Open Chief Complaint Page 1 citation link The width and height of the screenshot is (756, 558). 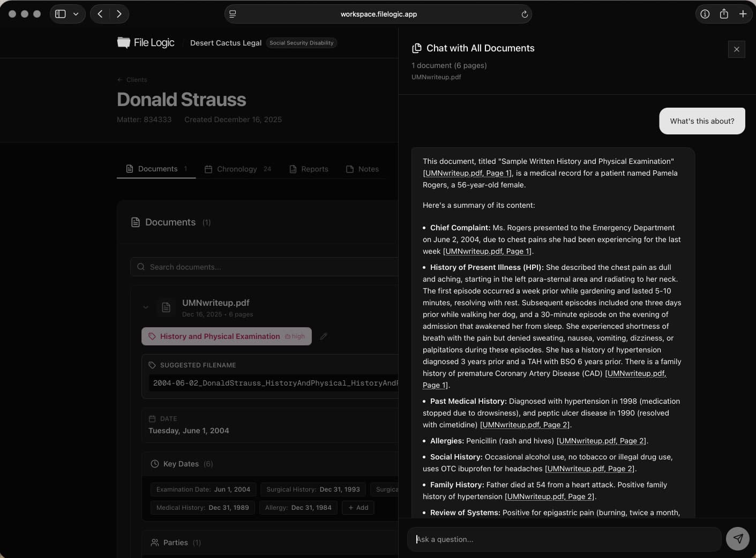[487, 251]
